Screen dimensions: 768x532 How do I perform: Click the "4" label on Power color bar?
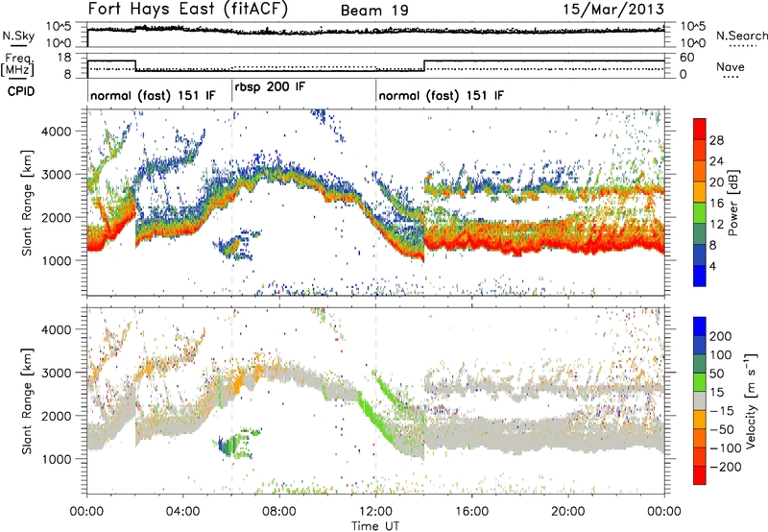point(712,266)
